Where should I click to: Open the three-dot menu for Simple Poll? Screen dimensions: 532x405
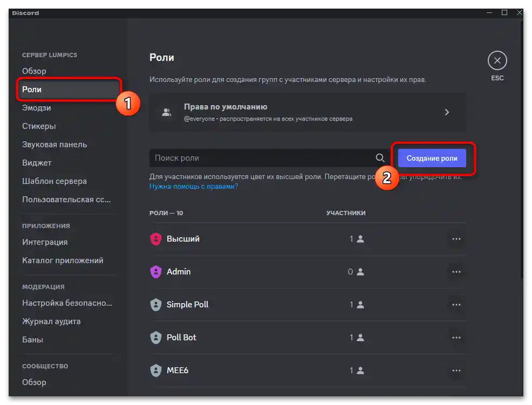pyautogui.click(x=456, y=305)
